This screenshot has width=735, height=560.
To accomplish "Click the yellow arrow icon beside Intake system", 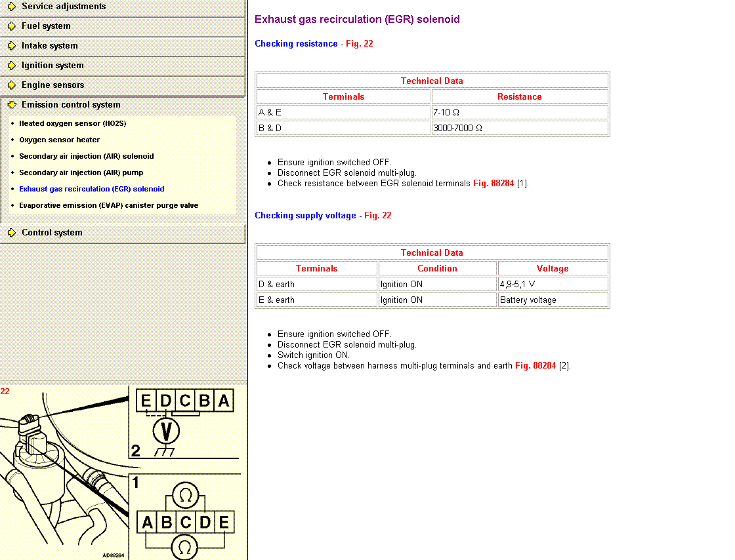I will 12,46.
